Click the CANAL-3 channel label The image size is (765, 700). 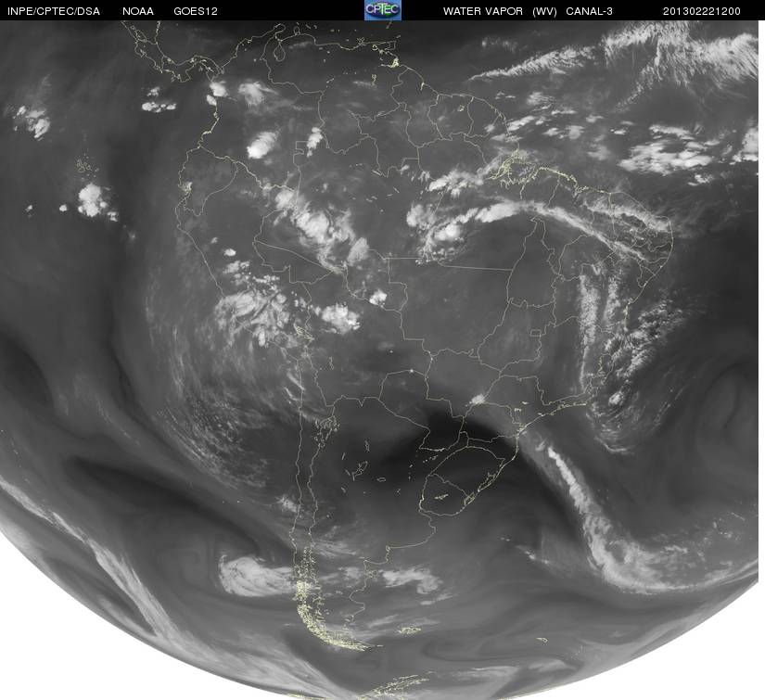pyautogui.click(x=589, y=11)
